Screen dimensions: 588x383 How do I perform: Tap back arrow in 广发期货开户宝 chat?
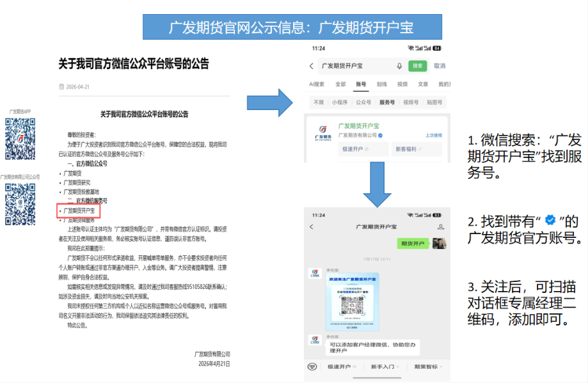coord(311,227)
